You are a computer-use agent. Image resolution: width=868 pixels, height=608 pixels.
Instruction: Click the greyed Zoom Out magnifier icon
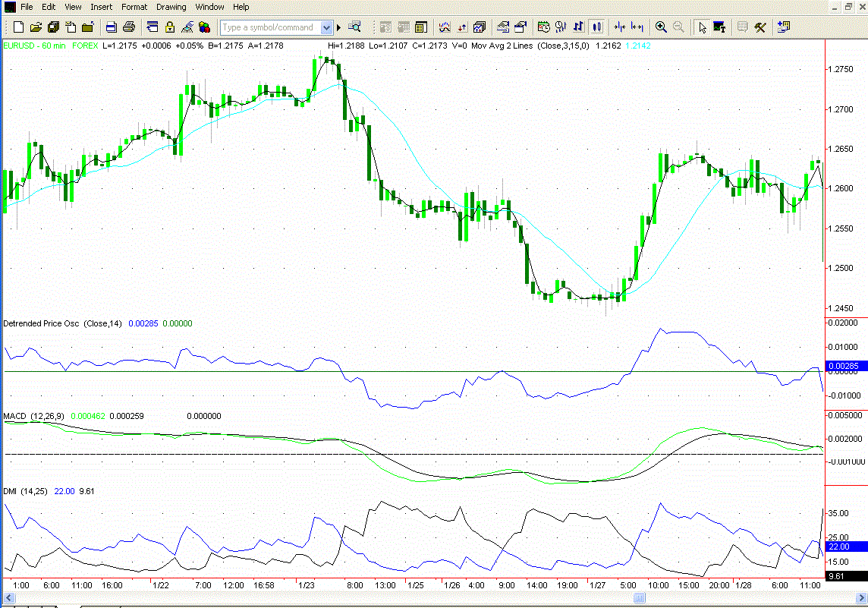[678, 27]
